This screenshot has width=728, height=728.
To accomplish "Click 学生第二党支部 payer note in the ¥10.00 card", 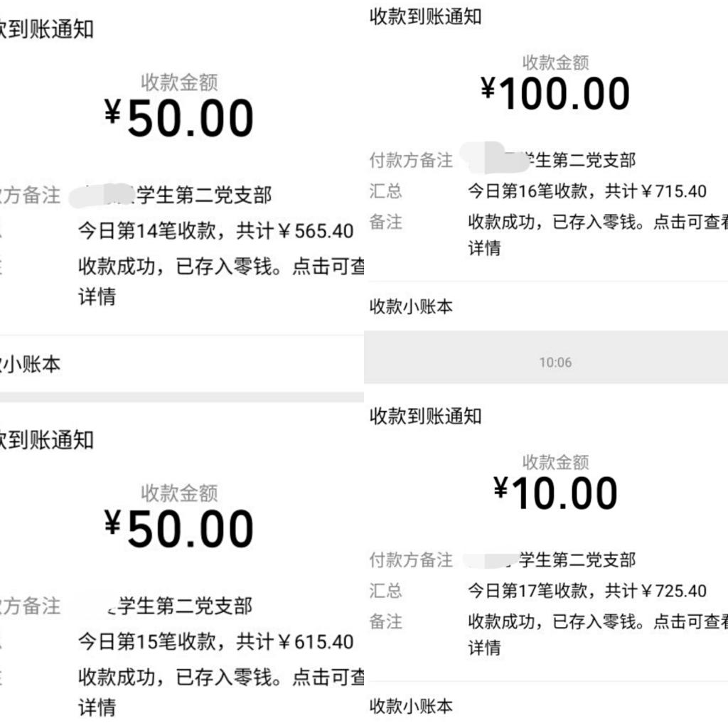I will coord(577,560).
